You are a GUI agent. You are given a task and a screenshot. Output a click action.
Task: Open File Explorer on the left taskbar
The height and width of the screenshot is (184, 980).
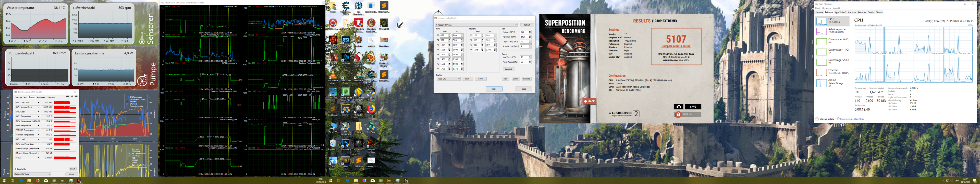click(x=29, y=181)
